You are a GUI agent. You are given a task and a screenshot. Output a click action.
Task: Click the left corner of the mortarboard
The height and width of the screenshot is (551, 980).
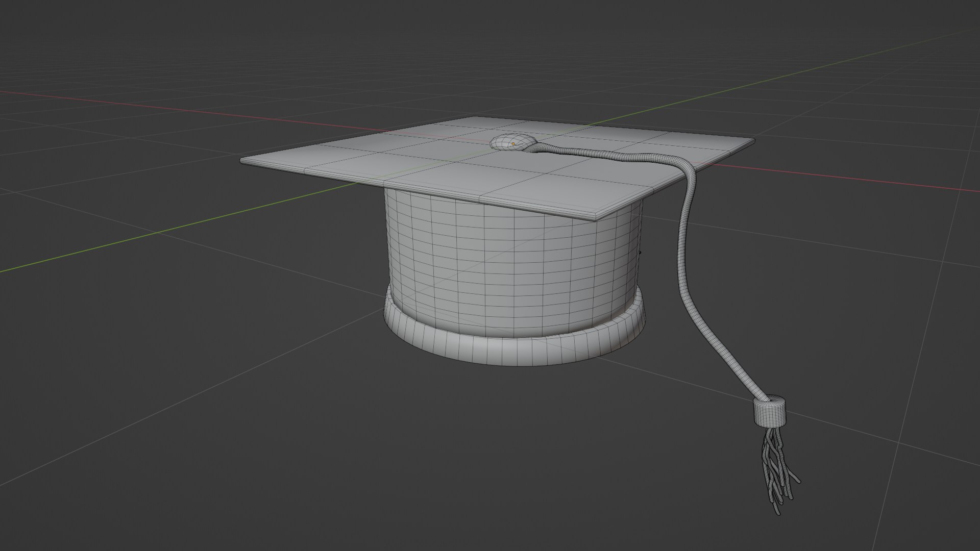(x=244, y=161)
